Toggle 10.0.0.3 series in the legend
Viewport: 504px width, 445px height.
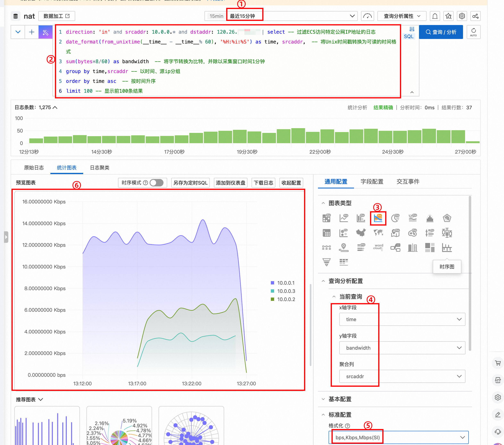(x=283, y=291)
